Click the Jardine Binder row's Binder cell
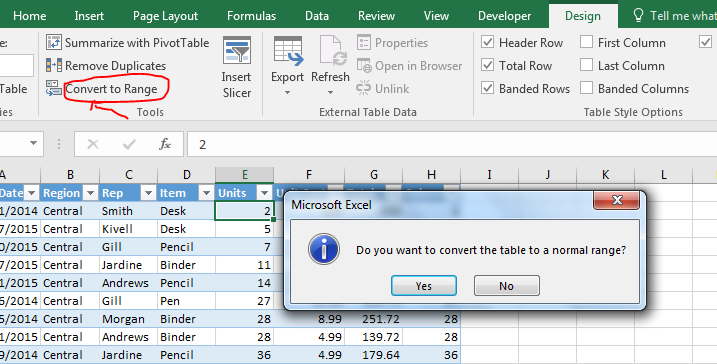This screenshot has height=364, width=717. coord(187,265)
